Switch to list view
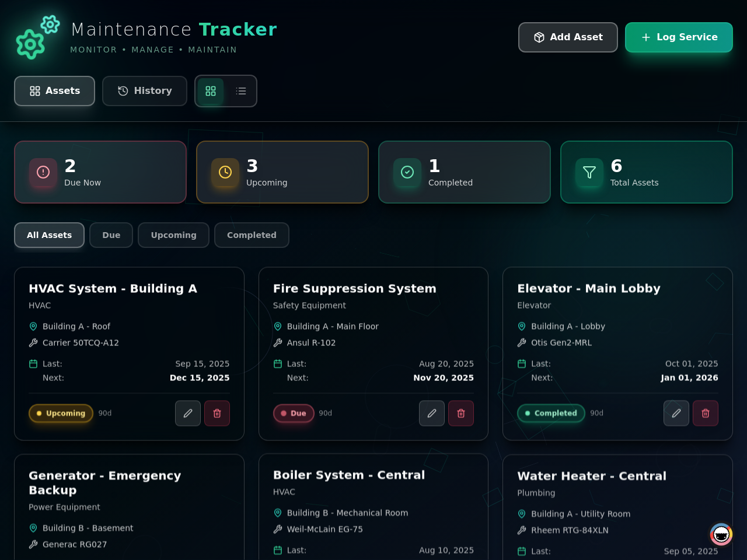747x560 pixels. pos(241,91)
